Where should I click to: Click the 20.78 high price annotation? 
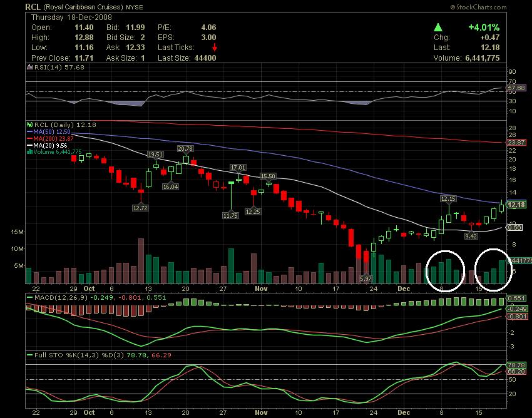(185, 148)
